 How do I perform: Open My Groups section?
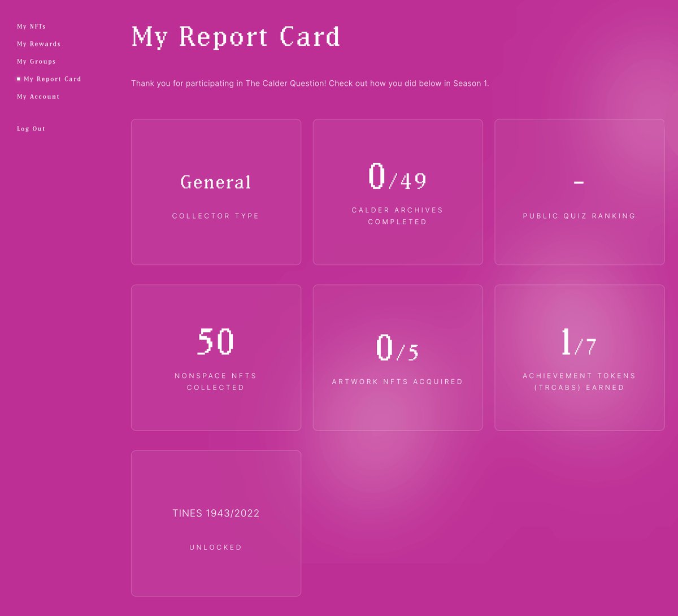coord(36,62)
